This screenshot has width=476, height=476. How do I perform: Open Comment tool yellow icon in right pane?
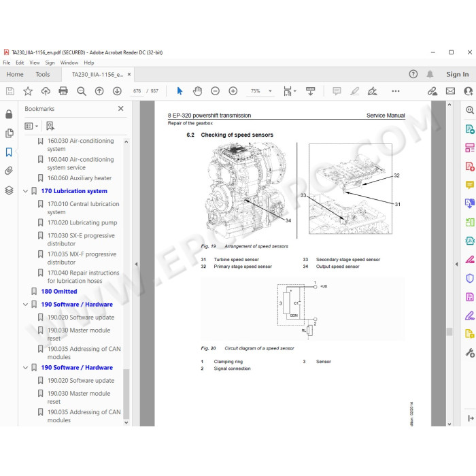click(x=469, y=185)
